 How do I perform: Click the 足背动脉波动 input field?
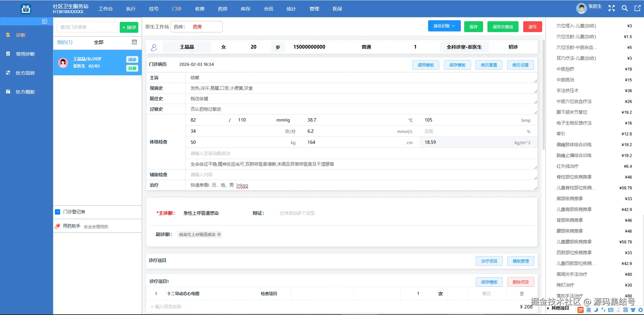(x=361, y=153)
